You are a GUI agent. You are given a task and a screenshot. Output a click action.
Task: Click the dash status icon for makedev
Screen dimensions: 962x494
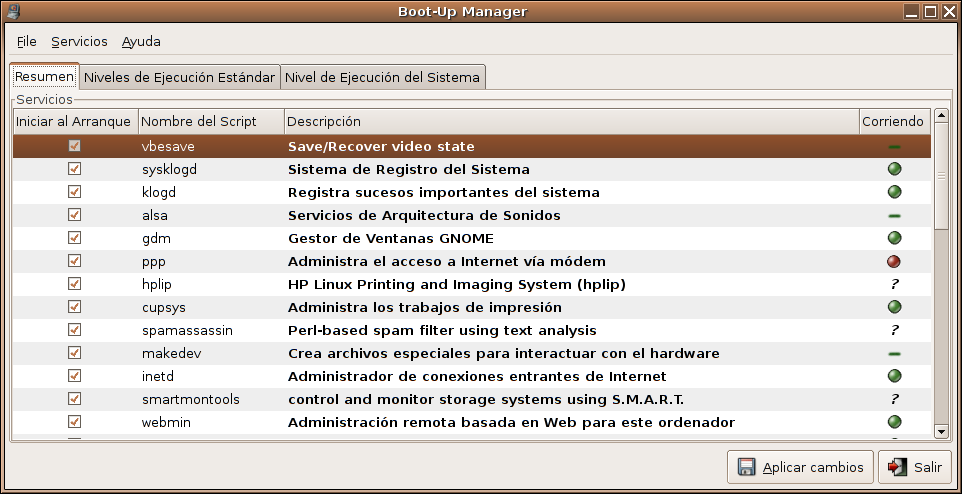(x=894, y=353)
